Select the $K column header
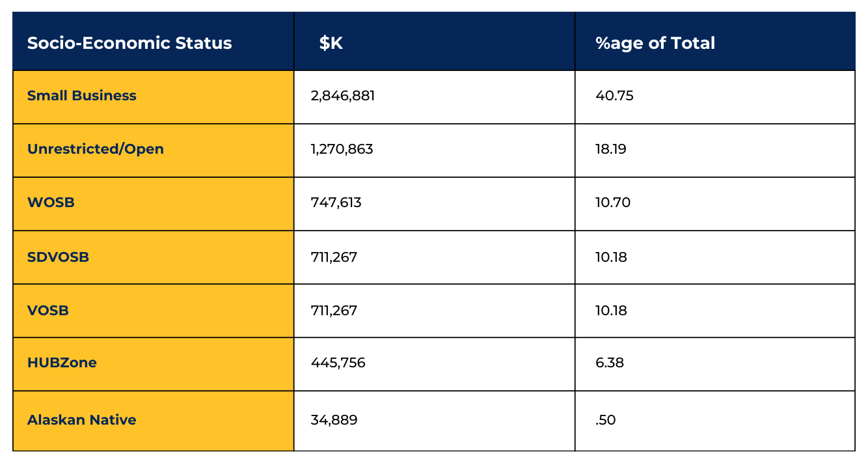Screen dimensions: 868x465 tap(331, 43)
